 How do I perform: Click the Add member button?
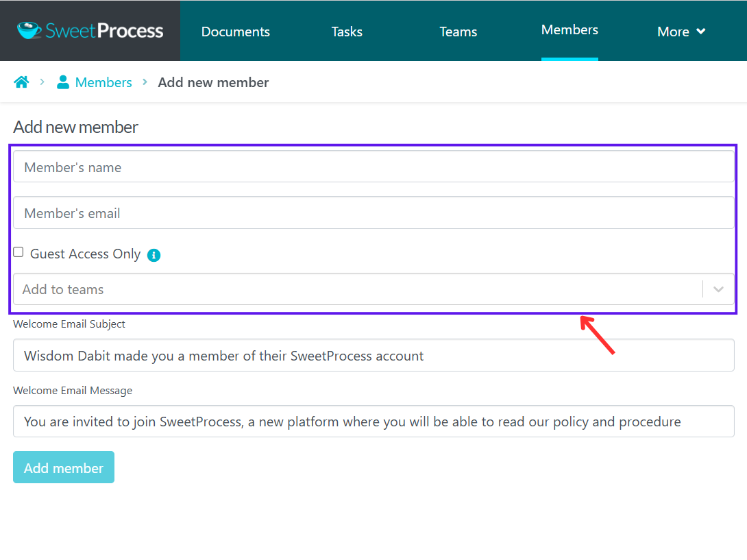(64, 467)
